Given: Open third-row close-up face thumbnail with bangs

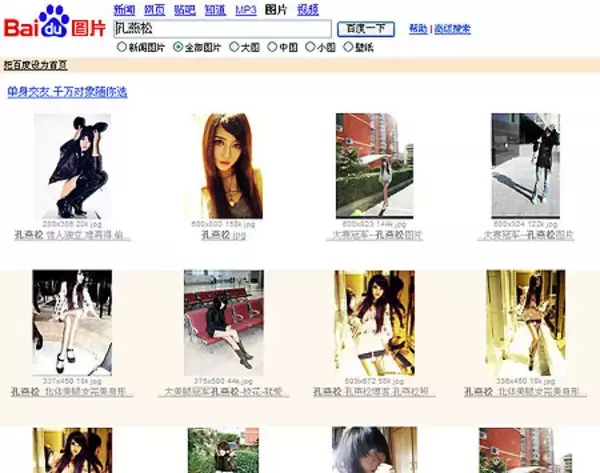Looking at the screenshot, I should [x=375, y=450].
